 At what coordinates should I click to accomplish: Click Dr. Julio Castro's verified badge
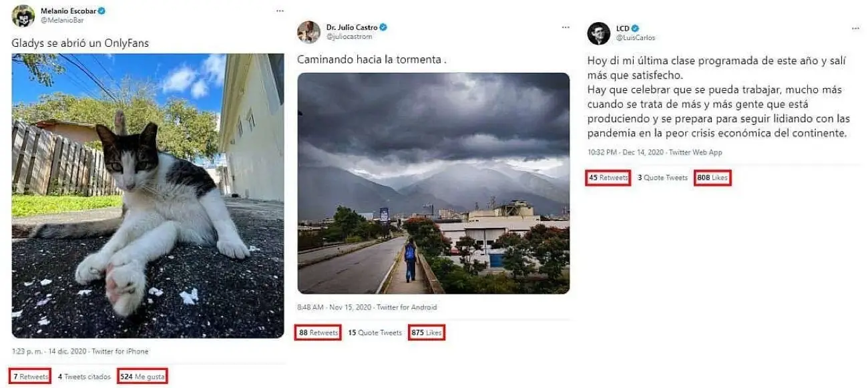click(384, 27)
